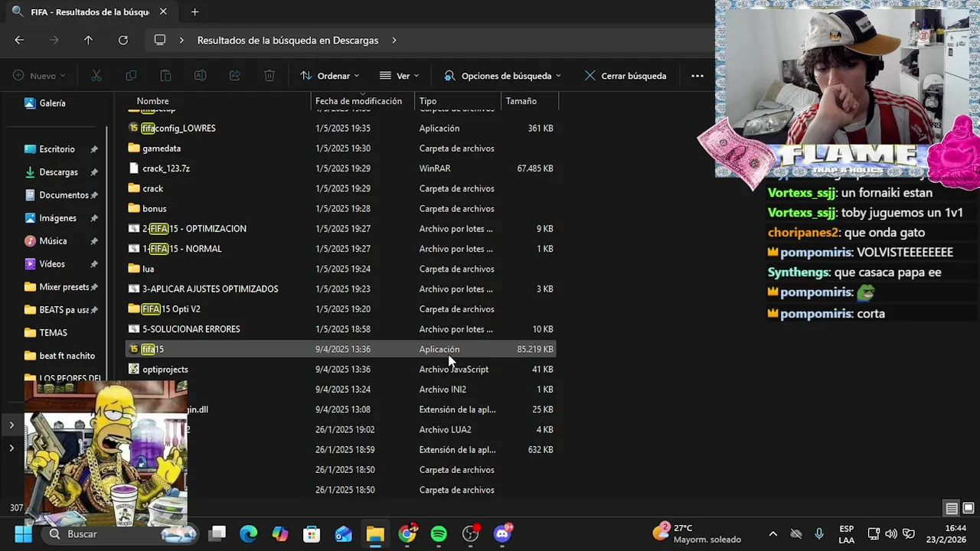
Task: Switch to details view layout icon
Action: coord(951,508)
